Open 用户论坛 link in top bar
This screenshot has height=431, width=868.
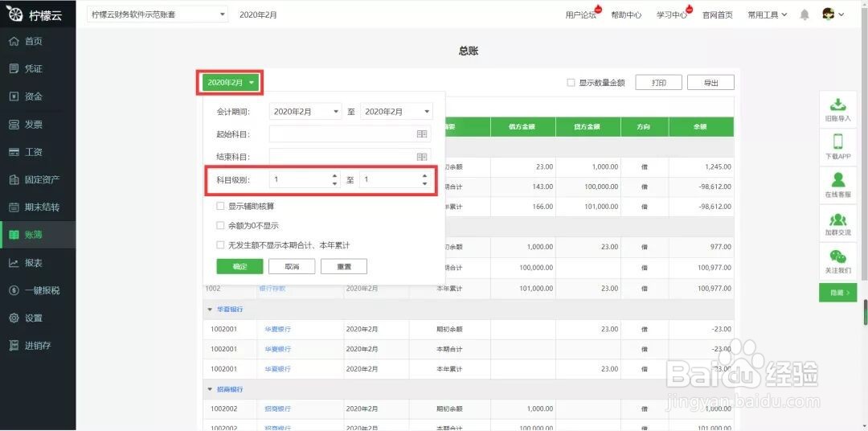(x=581, y=15)
